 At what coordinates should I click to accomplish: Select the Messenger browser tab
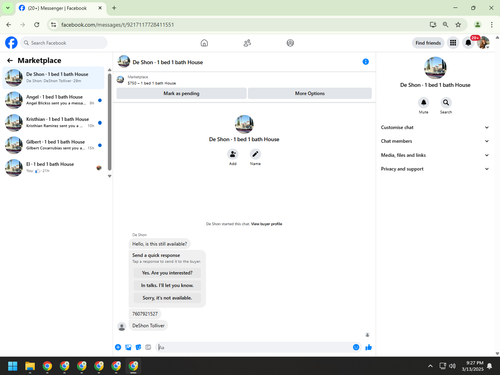point(60,8)
